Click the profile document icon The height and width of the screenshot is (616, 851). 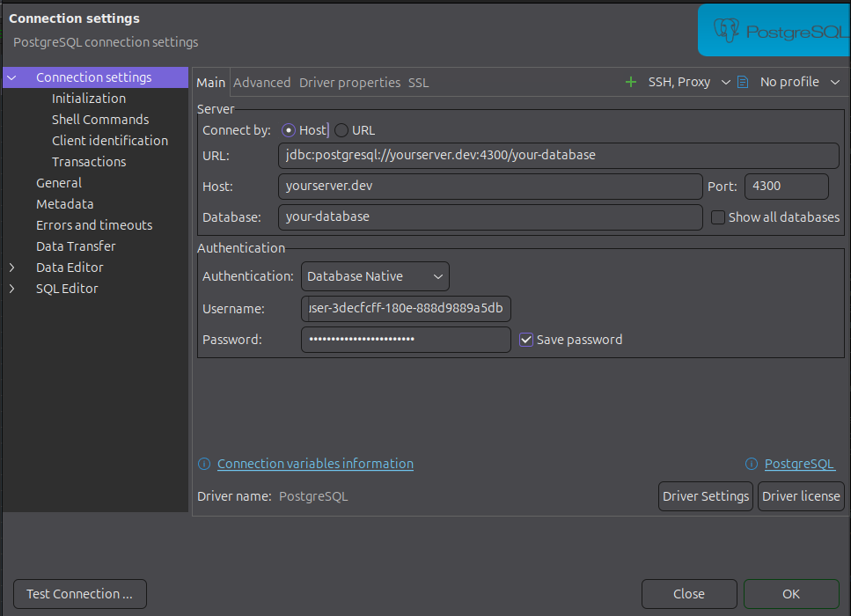tap(743, 82)
